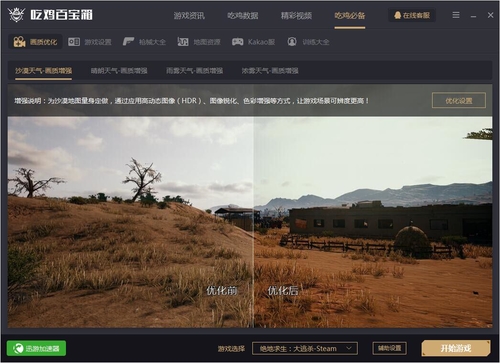Open the 画质优化 picture quality section
The height and width of the screenshot is (363, 500).
[35, 42]
